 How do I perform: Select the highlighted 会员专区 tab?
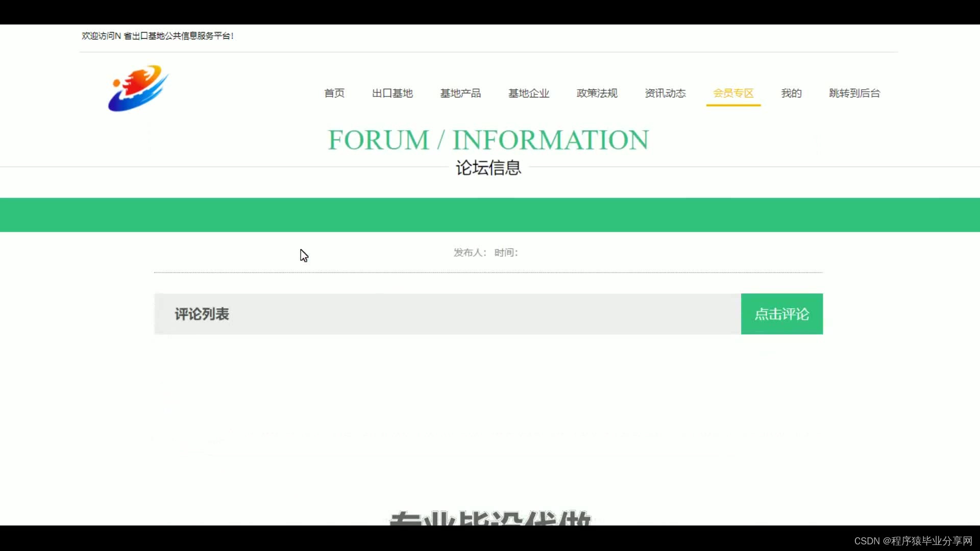(733, 93)
